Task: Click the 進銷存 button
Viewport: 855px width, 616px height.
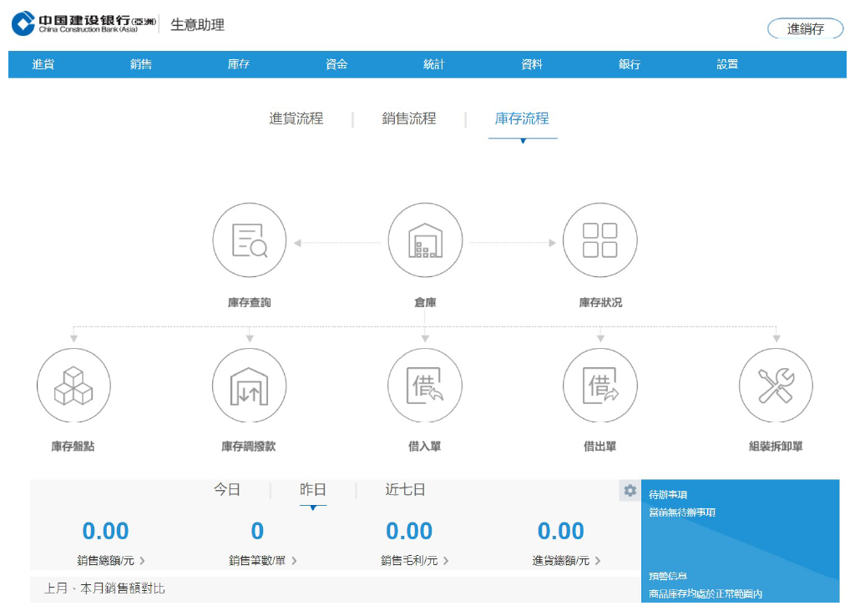Action: point(806,29)
